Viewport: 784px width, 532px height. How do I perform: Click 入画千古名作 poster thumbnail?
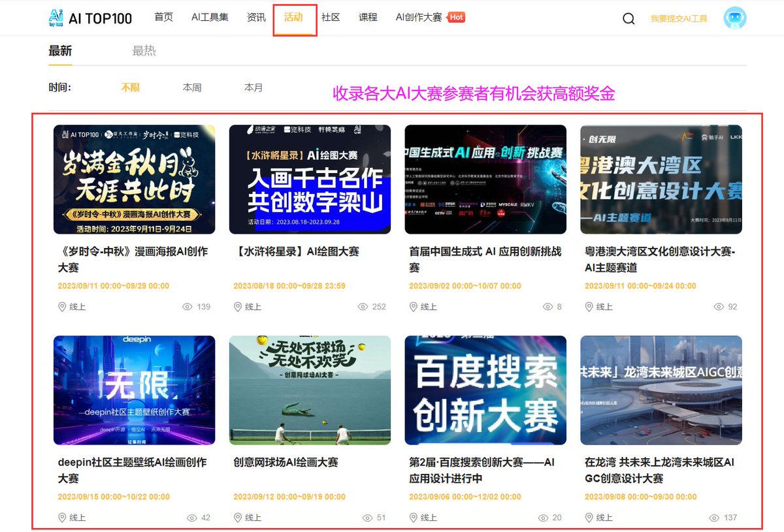(x=310, y=180)
